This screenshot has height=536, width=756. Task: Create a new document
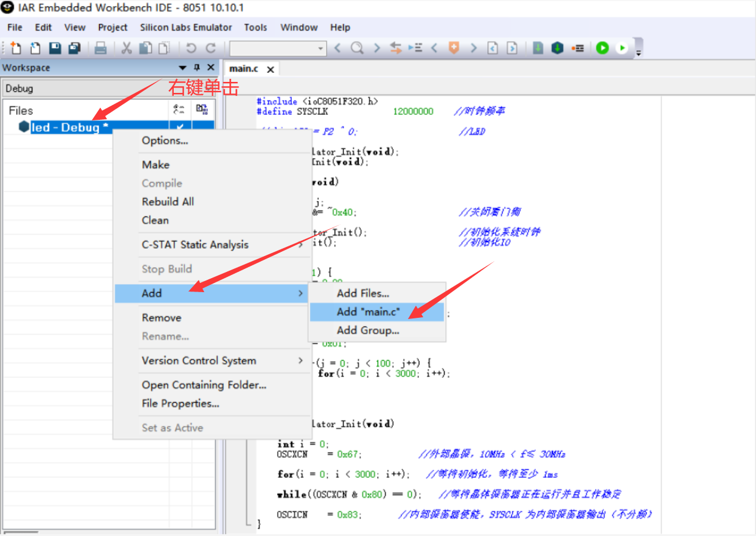[15, 48]
